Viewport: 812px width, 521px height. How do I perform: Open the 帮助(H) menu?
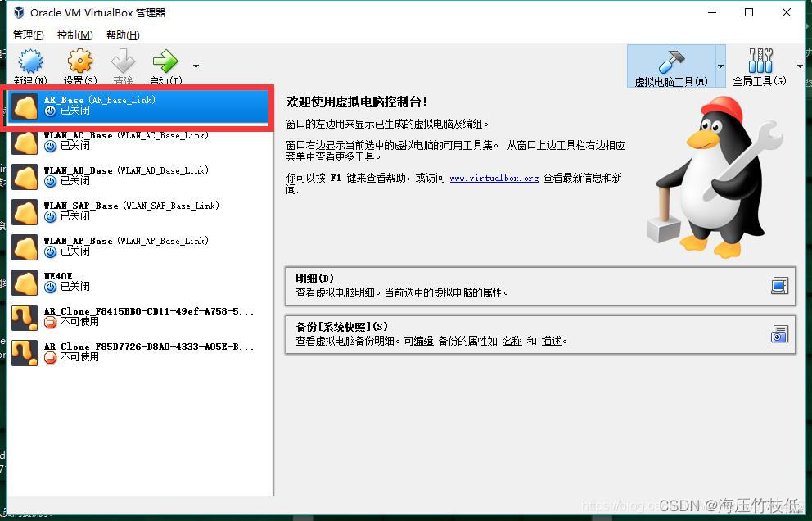tap(123, 34)
